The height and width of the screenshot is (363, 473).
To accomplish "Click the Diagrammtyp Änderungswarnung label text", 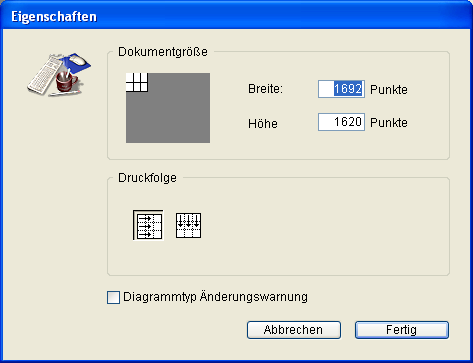I will coord(215,297).
